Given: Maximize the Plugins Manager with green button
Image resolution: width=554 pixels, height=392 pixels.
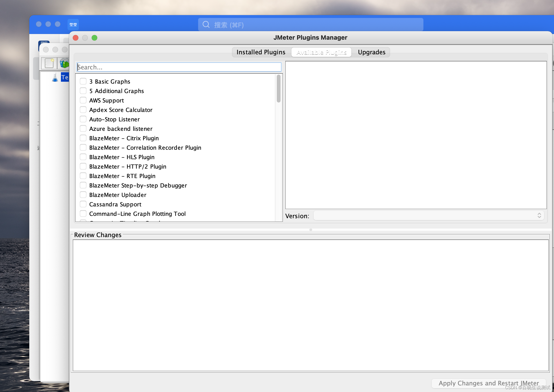Looking at the screenshot, I should coord(94,38).
